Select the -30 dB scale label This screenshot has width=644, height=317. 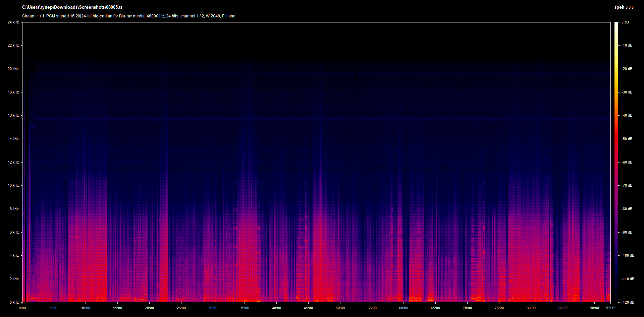(x=627, y=92)
